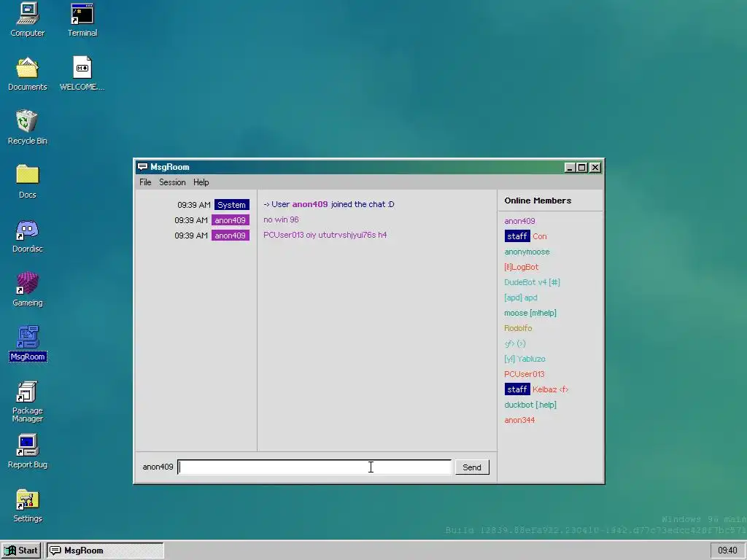Open the Help menu in MsgRoom
The image size is (747, 560).
[x=201, y=182]
